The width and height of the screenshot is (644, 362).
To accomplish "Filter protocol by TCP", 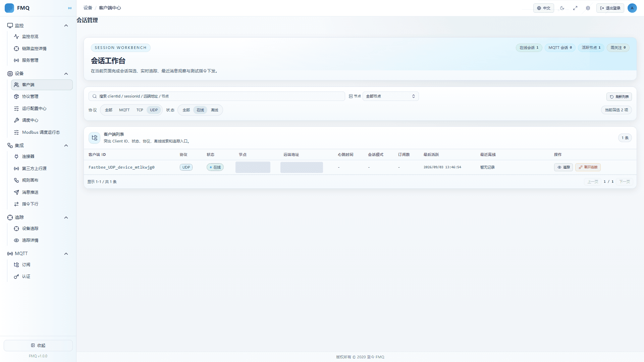I will 140,110.
